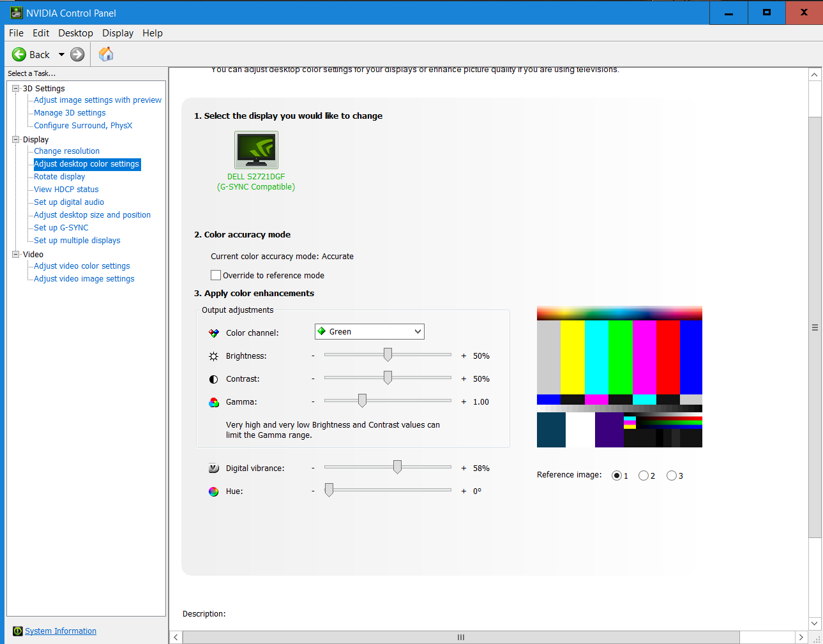Click the NVIDIA Control Panel title icon
This screenshot has height=644, width=823.
pos(16,13)
